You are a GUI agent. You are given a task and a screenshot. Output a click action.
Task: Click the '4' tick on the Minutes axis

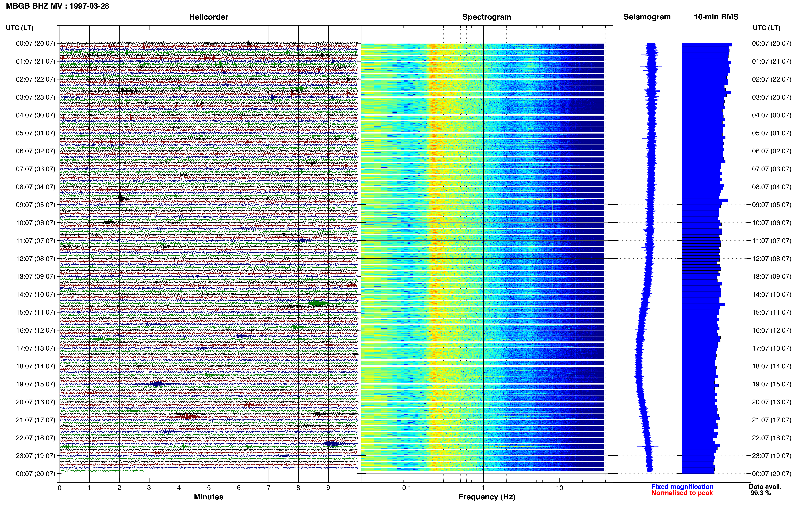179,488
